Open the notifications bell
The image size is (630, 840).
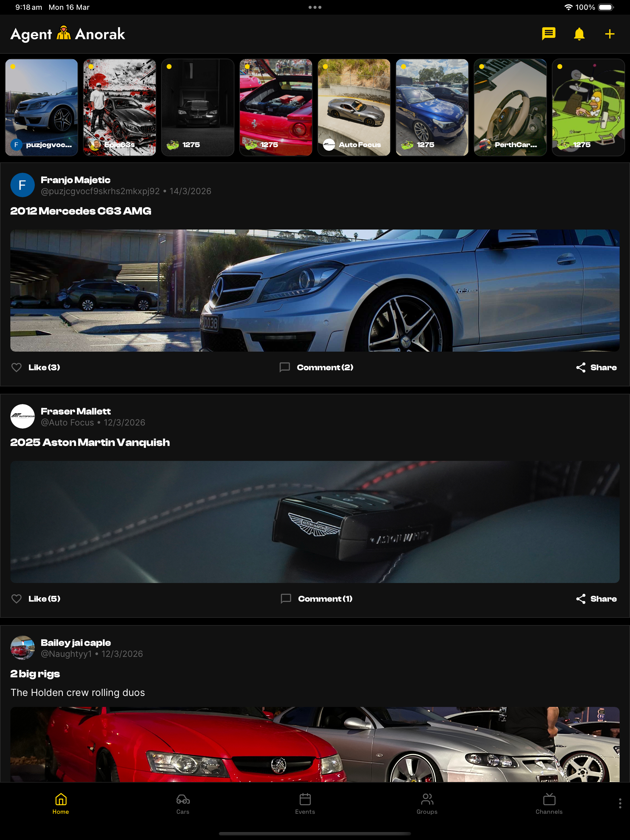(579, 34)
